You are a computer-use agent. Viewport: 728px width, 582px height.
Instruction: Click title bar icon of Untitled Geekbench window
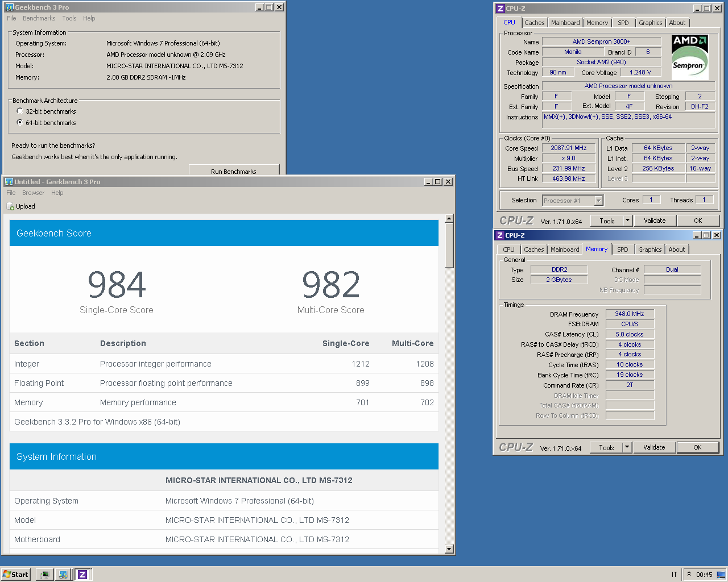pos(9,182)
